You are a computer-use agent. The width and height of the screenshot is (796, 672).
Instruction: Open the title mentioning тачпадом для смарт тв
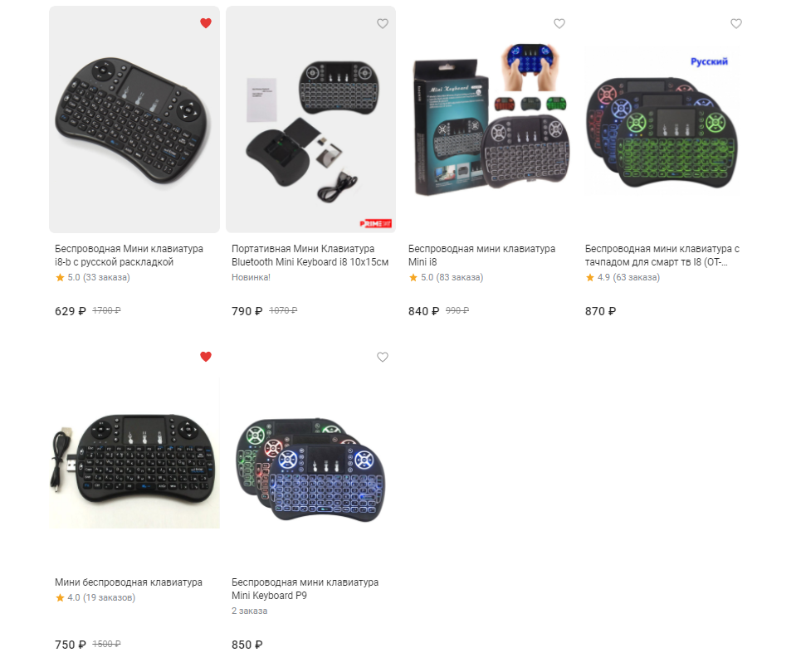[662, 256]
